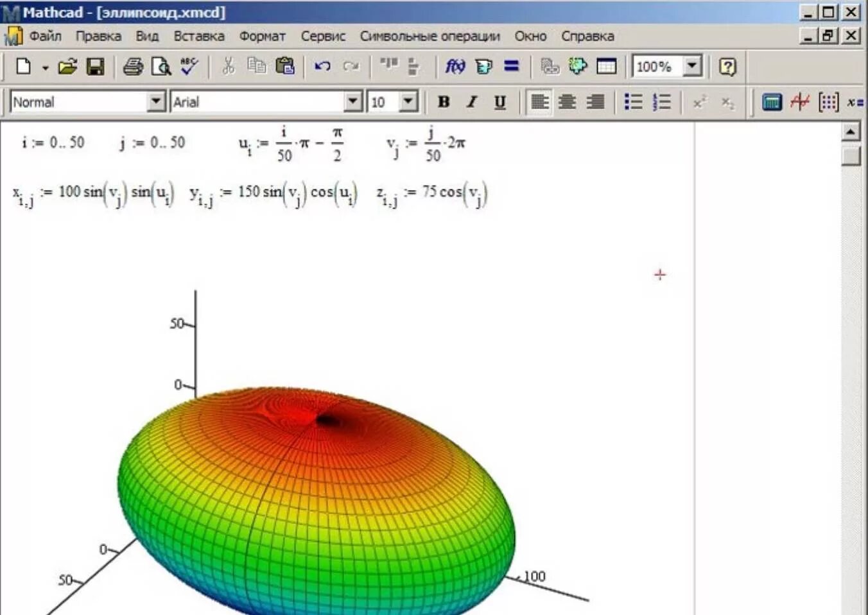Screen dimensions: 868x615
Task: Click the Mathcad document icon in menu bar
Action: pyautogui.click(x=13, y=36)
